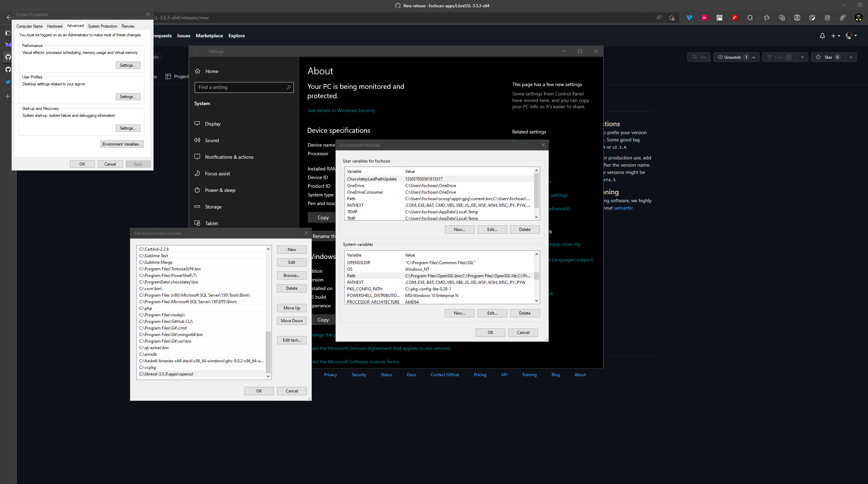Viewport: 868px width, 484px height.
Task: Switch to the Hardware tab
Action: click(x=54, y=26)
